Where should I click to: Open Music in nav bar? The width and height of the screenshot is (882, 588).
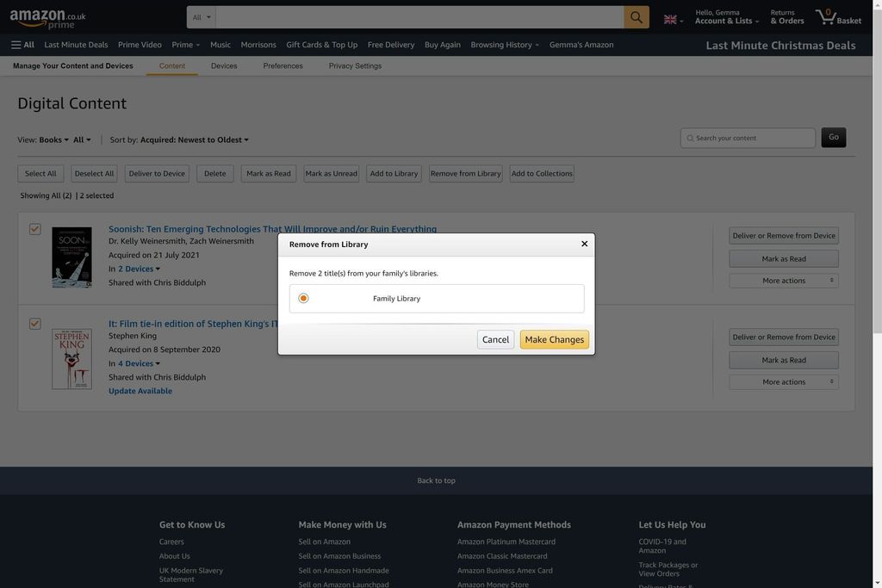point(220,45)
